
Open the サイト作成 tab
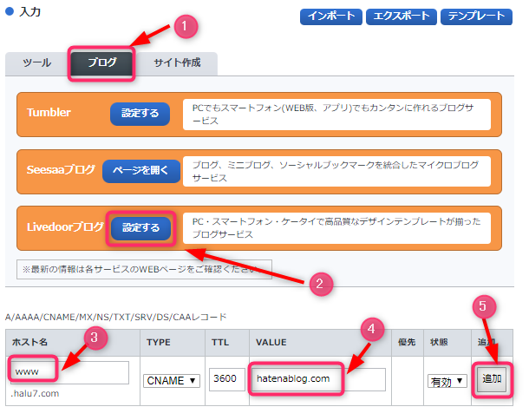[x=177, y=63]
